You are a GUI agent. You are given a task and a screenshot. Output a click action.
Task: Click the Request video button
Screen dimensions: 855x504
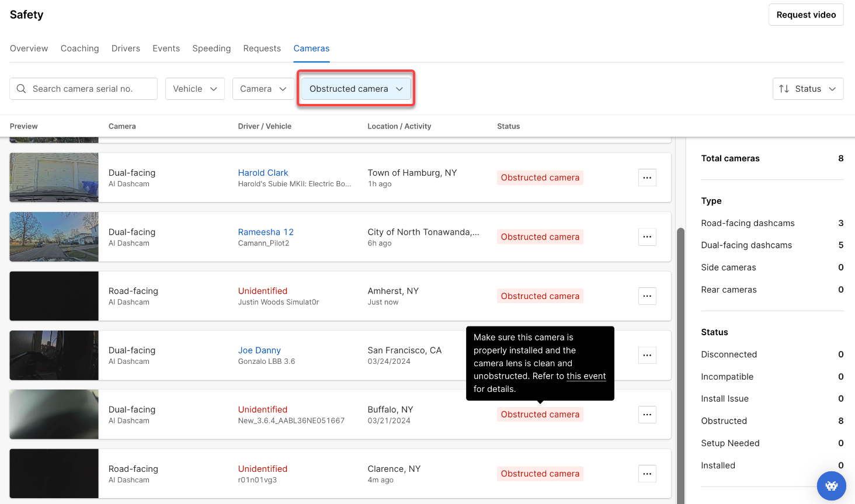pos(806,15)
